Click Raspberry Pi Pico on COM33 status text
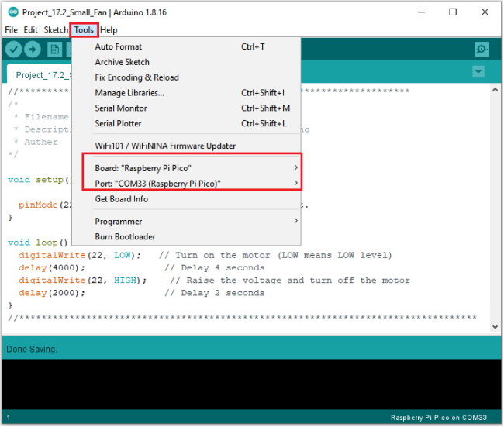Screen dimensions: 504x427 coord(439,418)
